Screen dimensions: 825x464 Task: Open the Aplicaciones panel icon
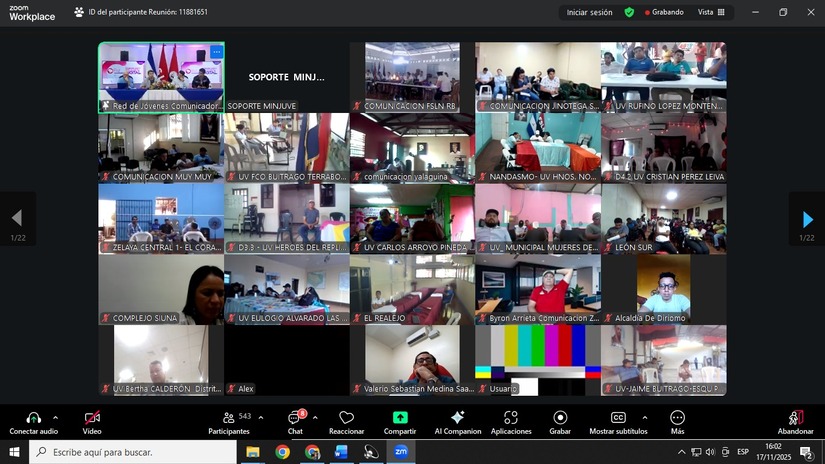coord(511,417)
